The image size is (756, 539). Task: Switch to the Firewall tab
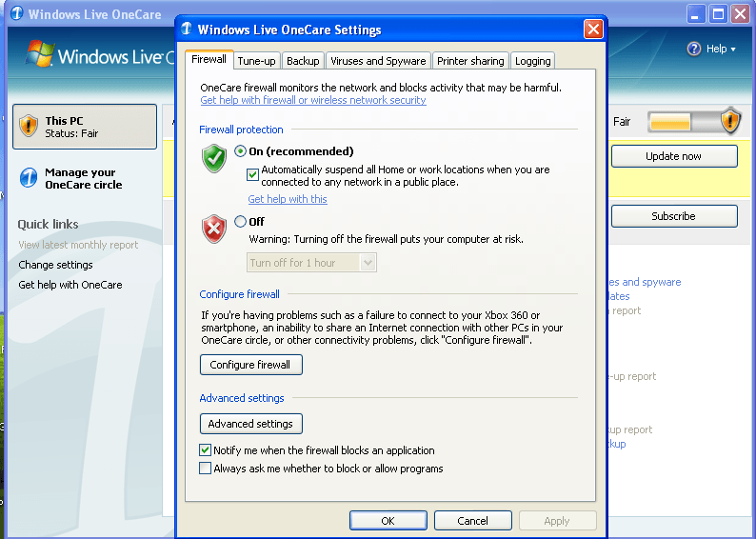click(209, 59)
